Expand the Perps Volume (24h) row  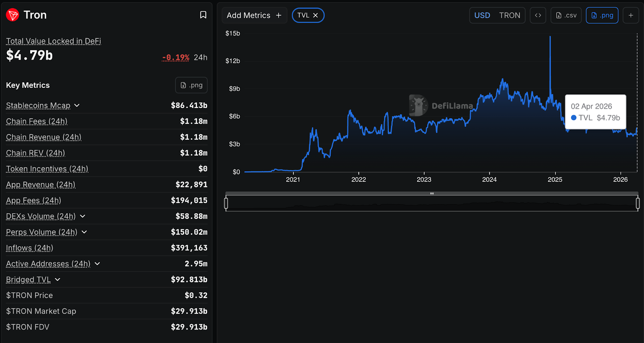click(84, 232)
